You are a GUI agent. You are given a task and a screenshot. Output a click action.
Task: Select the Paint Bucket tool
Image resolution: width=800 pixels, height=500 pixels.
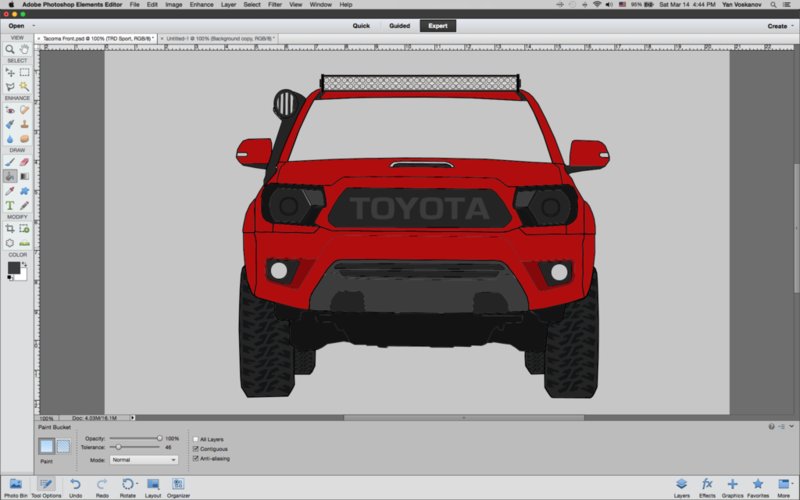pos(10,176)
